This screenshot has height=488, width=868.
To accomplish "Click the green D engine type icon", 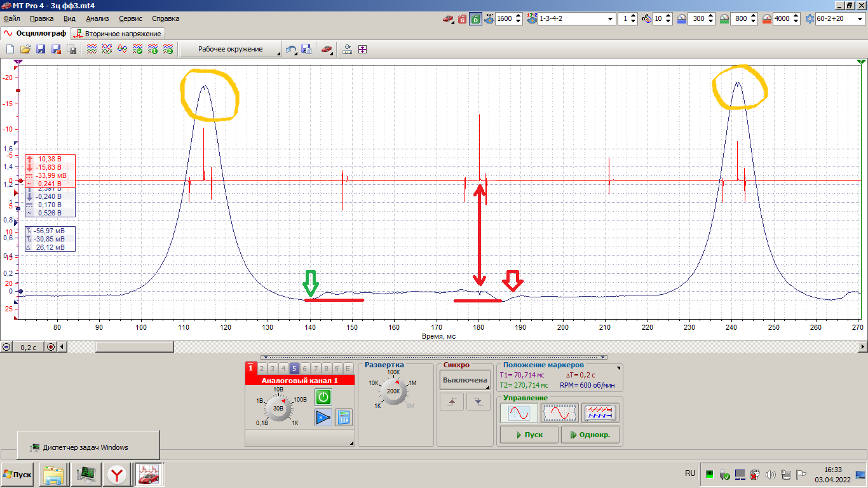I will point(475,18).
